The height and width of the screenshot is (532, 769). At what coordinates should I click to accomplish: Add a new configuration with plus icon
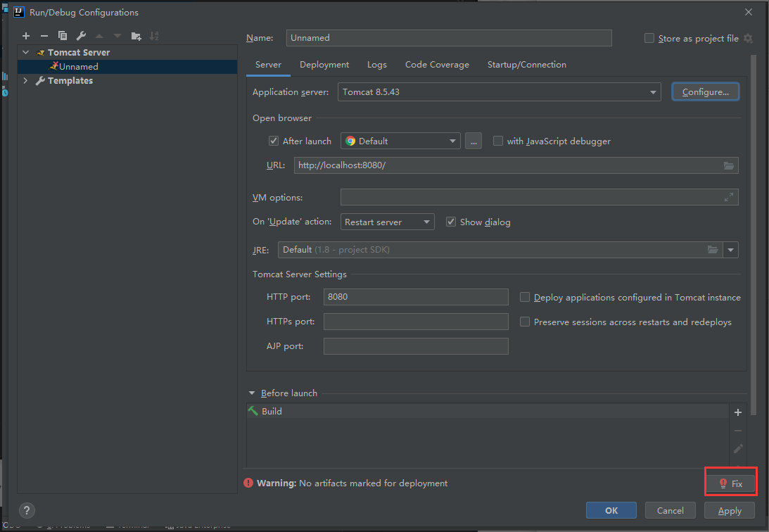coord(26,36)
